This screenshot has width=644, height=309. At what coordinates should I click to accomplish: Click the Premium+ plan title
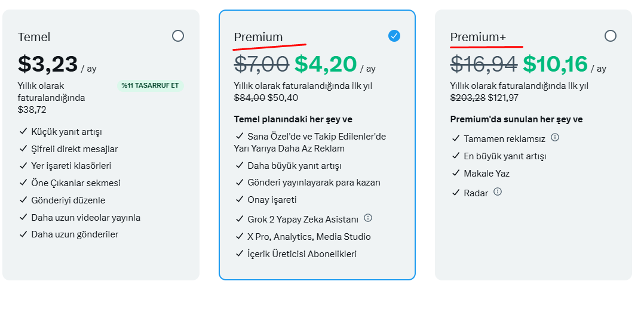pyautogui.click(x=478, y=38)
